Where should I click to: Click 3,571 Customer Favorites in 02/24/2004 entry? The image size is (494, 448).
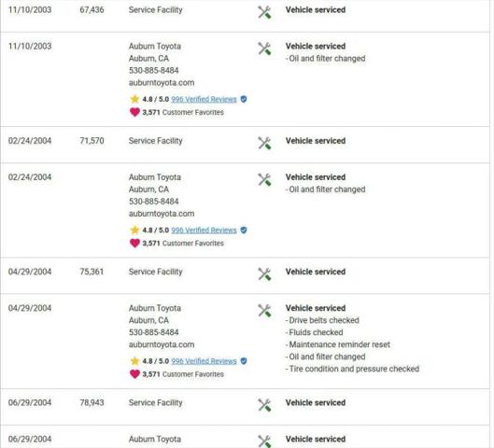click(x=183, y=244)
